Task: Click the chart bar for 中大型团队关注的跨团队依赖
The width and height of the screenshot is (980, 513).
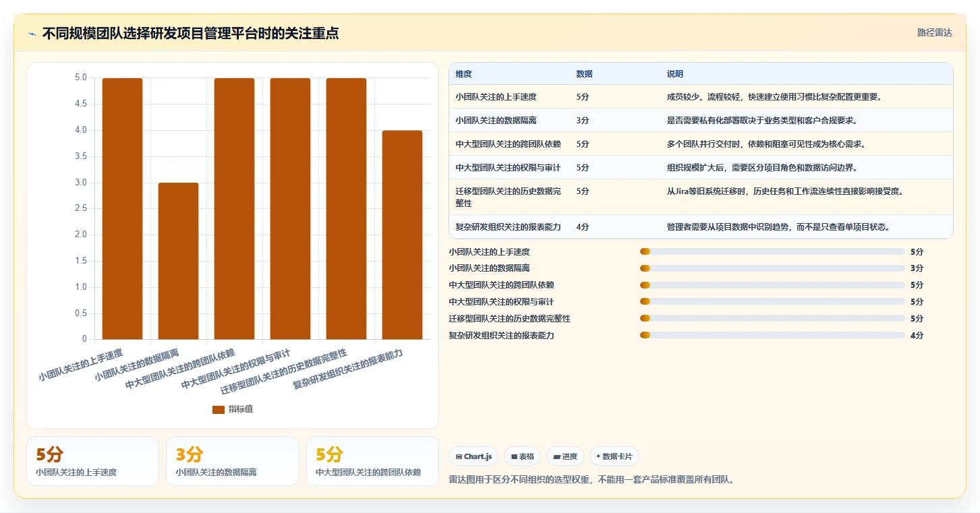Action: tap(234, 209)
